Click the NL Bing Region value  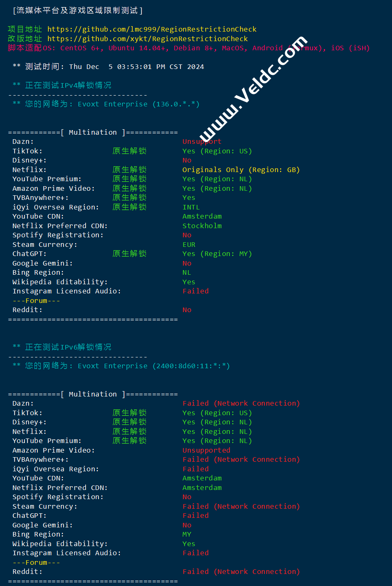[187, 272]
